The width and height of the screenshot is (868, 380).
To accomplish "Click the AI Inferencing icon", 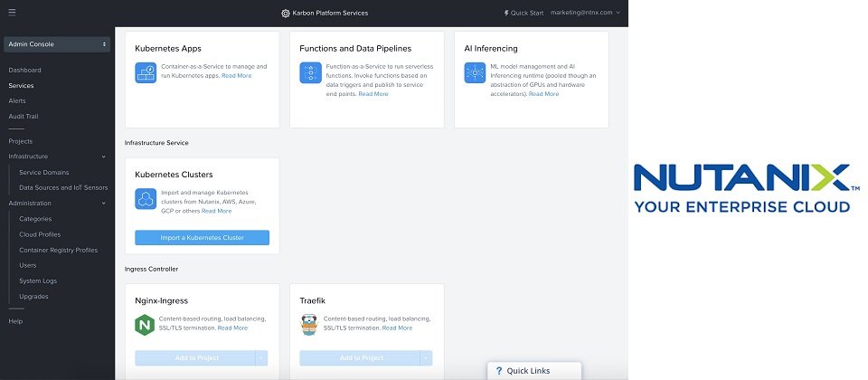I will (475, 72).
